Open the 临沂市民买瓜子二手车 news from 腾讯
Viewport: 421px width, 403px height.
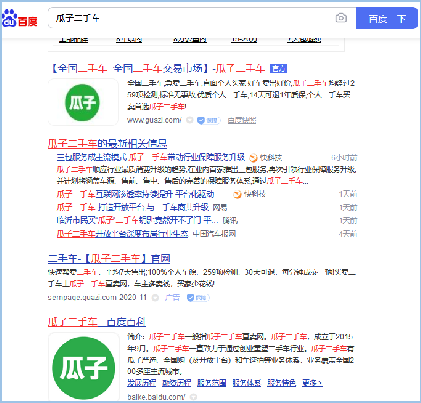137,220
